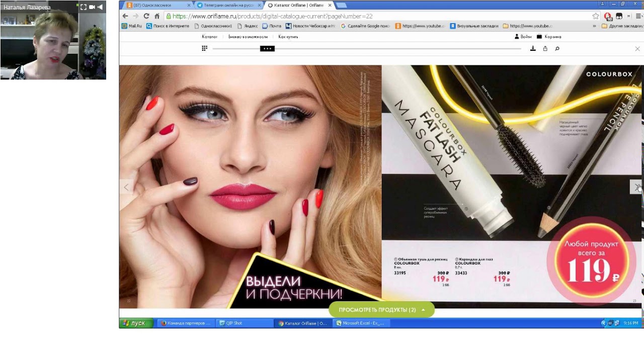This screenshot has height=362, width=644.
Task: Open the Новости Чебоксар bookmark
Action: (310, 26)
